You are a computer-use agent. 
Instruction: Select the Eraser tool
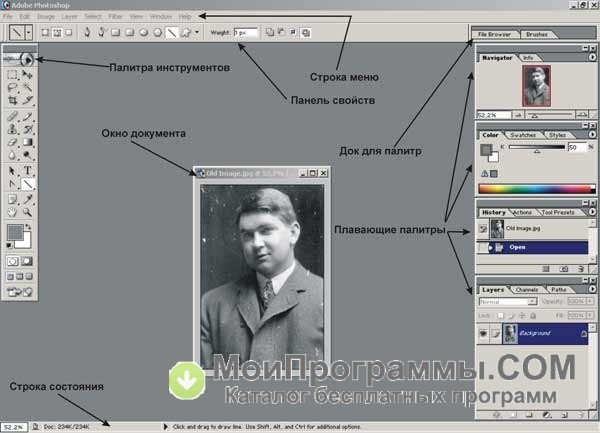pos(12,142)
